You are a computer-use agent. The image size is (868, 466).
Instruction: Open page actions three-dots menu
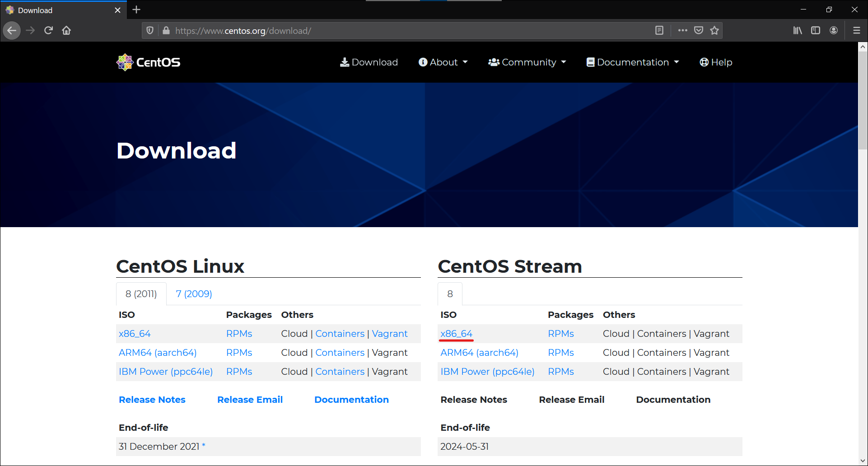point(682,31)
